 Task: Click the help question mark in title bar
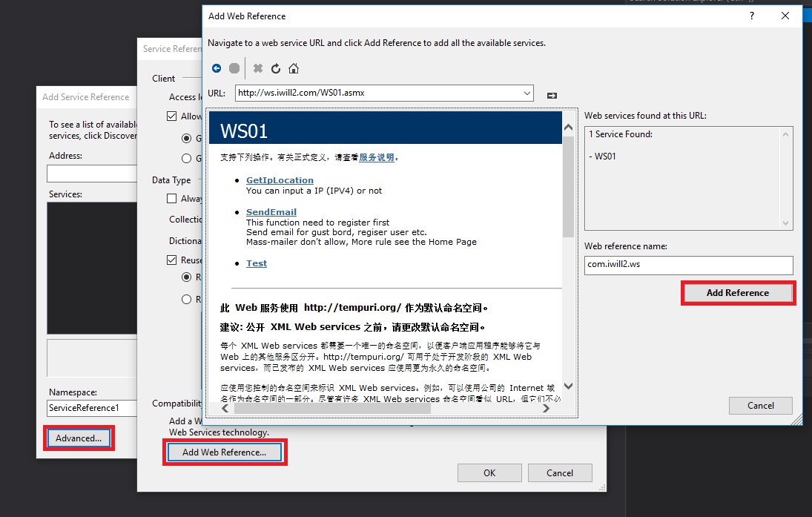point(751,16)
